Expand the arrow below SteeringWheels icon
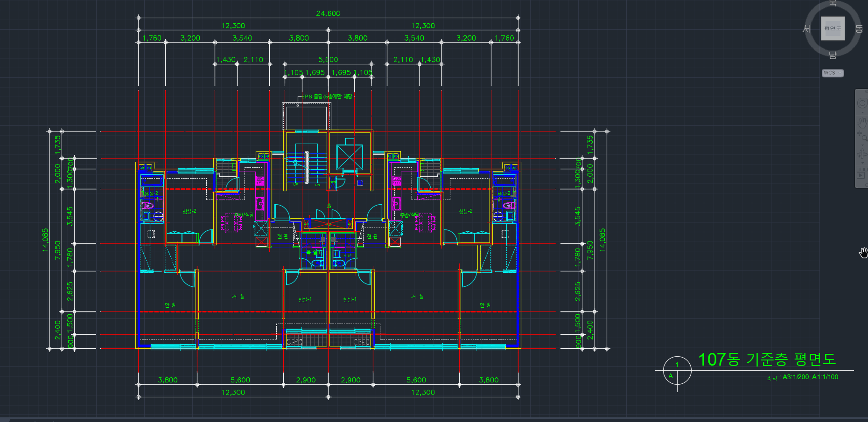 [x=862, y=112]
